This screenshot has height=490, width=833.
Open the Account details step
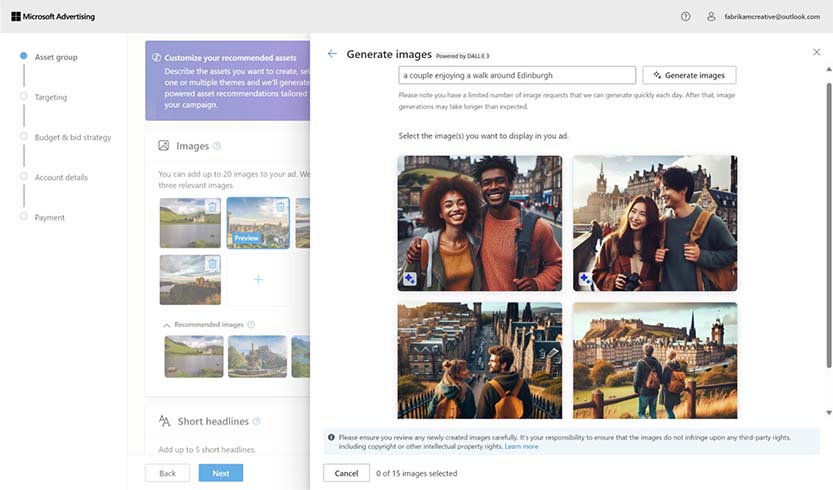(x=61, y=177)
